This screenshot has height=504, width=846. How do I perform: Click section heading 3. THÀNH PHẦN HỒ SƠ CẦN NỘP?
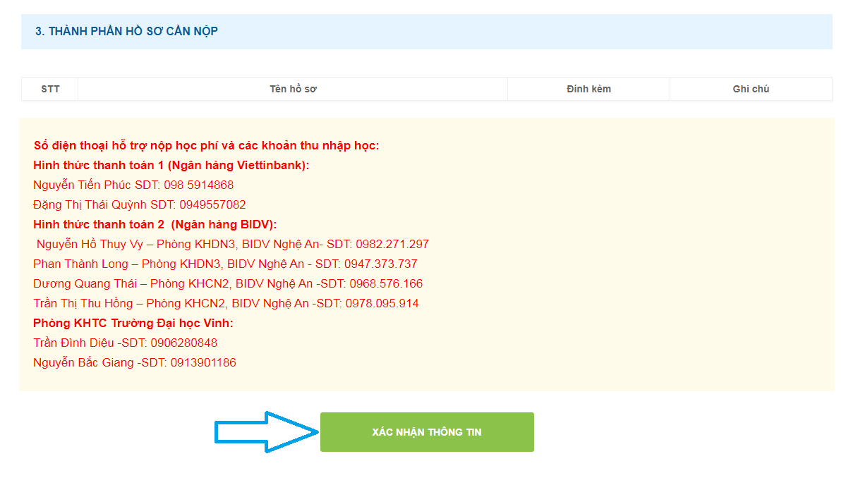point(127,31)
